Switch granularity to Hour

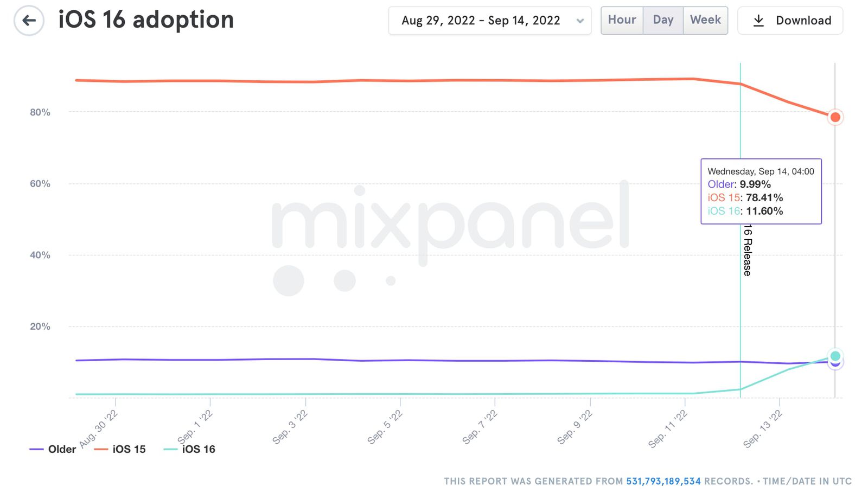[622, 20]
